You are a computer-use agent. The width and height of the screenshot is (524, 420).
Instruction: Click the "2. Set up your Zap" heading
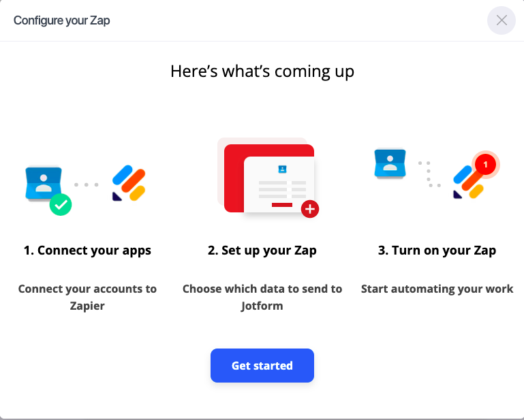point(262,251)
